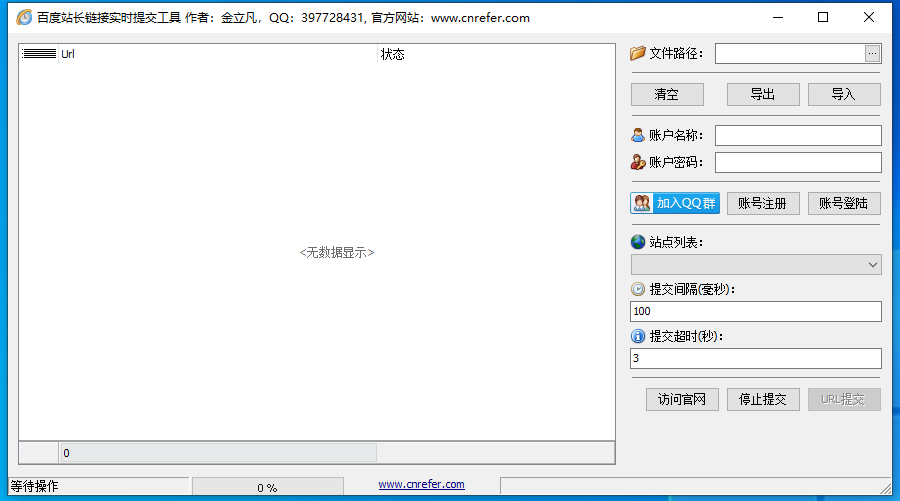Click the 0 % progress bar

(x=267, y=487)
